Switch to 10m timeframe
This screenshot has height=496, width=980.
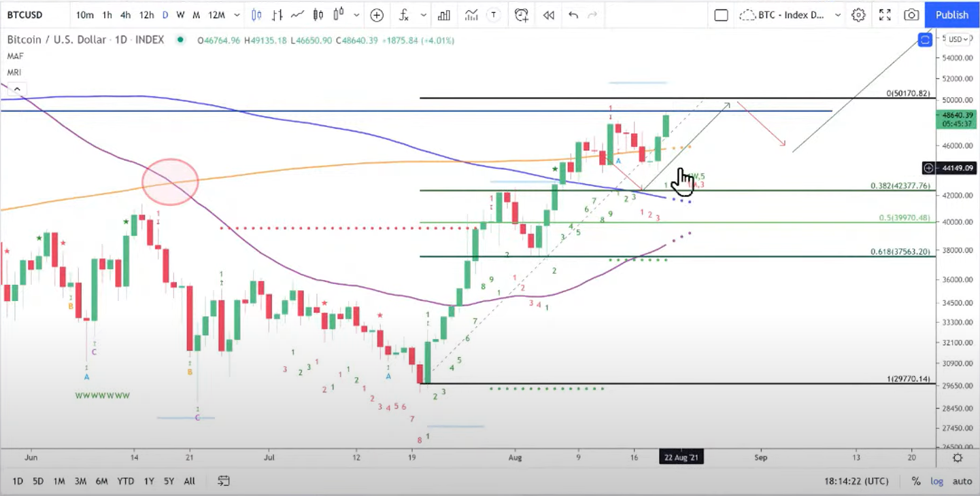click(x=85, y=15)
